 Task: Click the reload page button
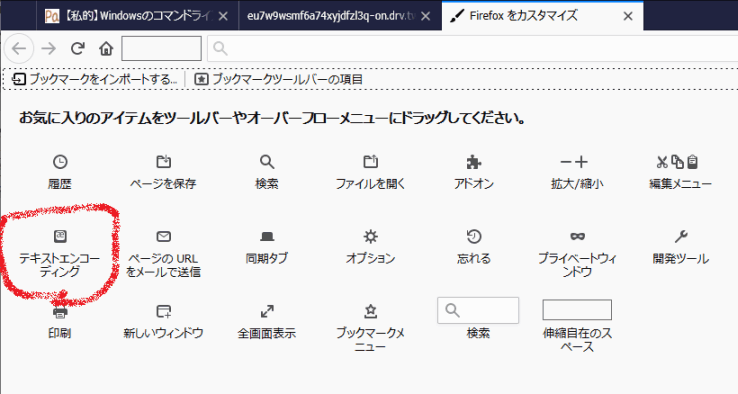[x=78, y=48]
